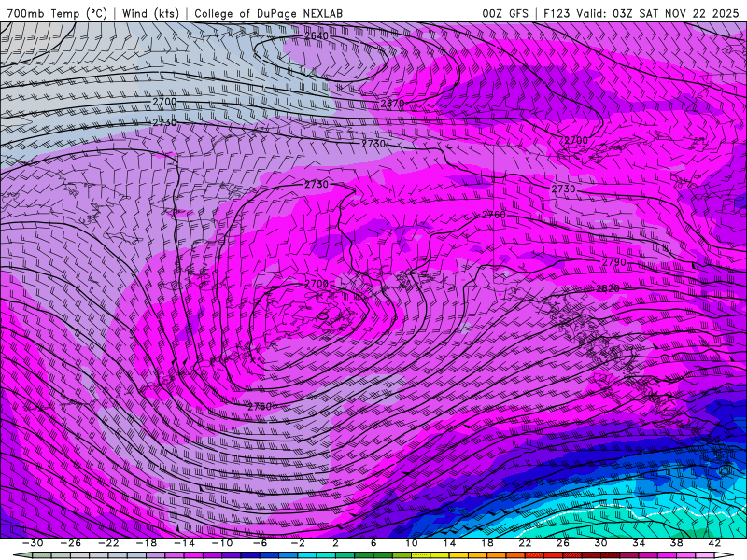This screenshot has height=560, width=747.
Task: Click the positive 22 tick on the scale
Action: coord(525,543)
